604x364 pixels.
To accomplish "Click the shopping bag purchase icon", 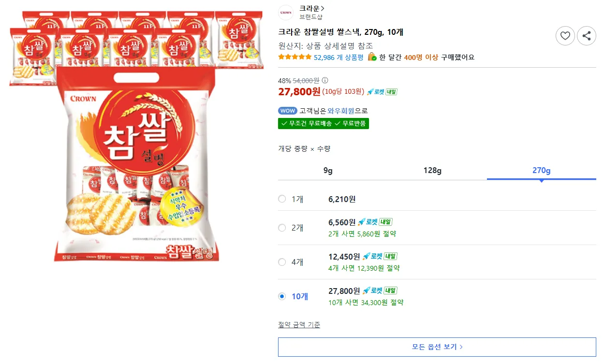I will (372, 57).
